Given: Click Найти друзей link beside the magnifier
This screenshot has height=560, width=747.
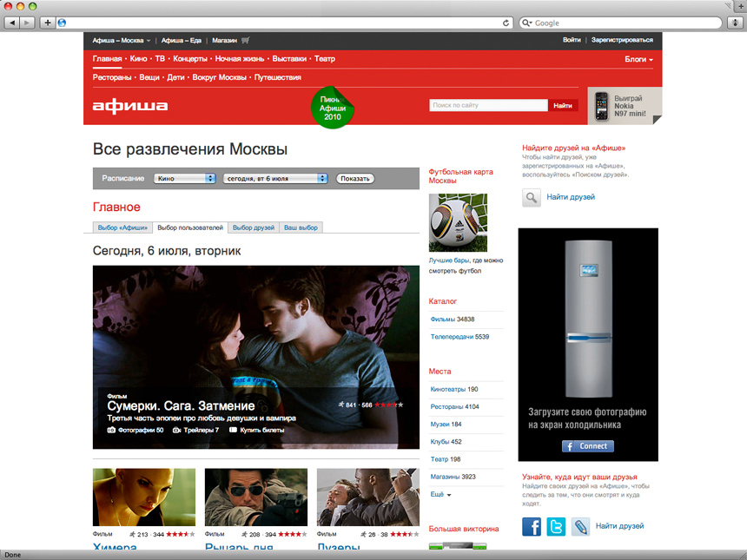Looking at the screenshot, I should [571, 197].
